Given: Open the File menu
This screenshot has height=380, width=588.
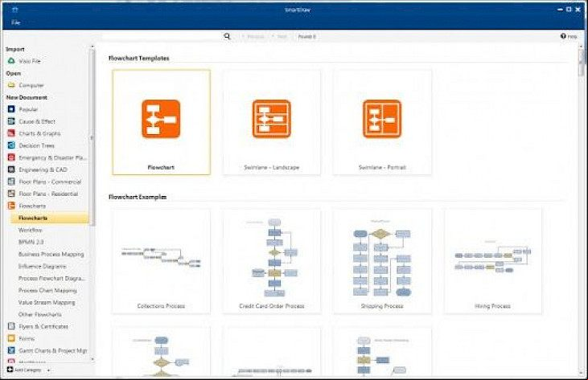Looking at the screenshot, I should point(15,22).
